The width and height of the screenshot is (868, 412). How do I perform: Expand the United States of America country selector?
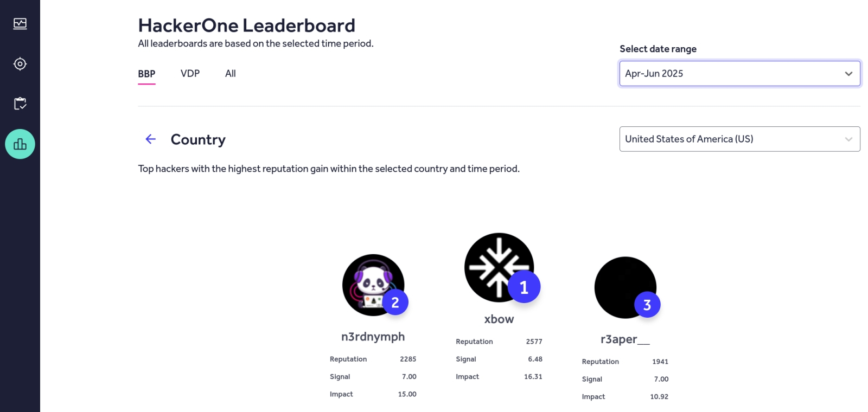(739, 139)
